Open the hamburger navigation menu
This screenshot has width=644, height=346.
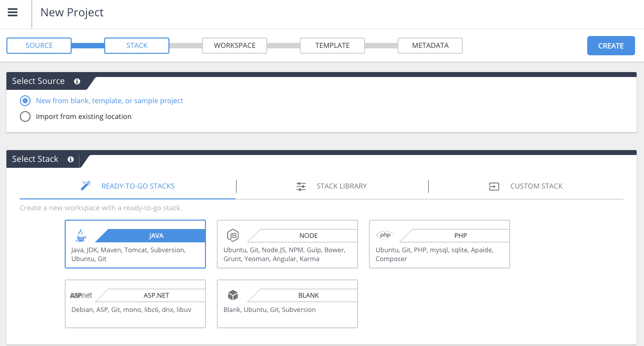click(x=13, y=12)
